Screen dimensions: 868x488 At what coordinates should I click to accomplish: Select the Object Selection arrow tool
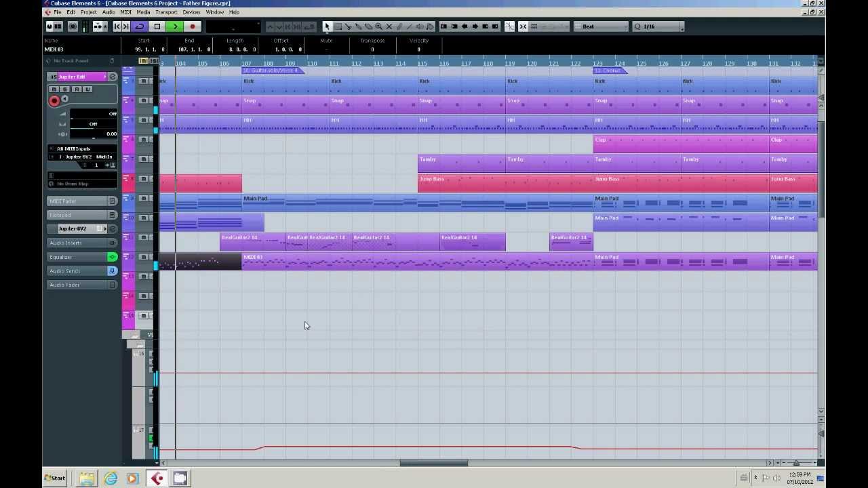327,26
